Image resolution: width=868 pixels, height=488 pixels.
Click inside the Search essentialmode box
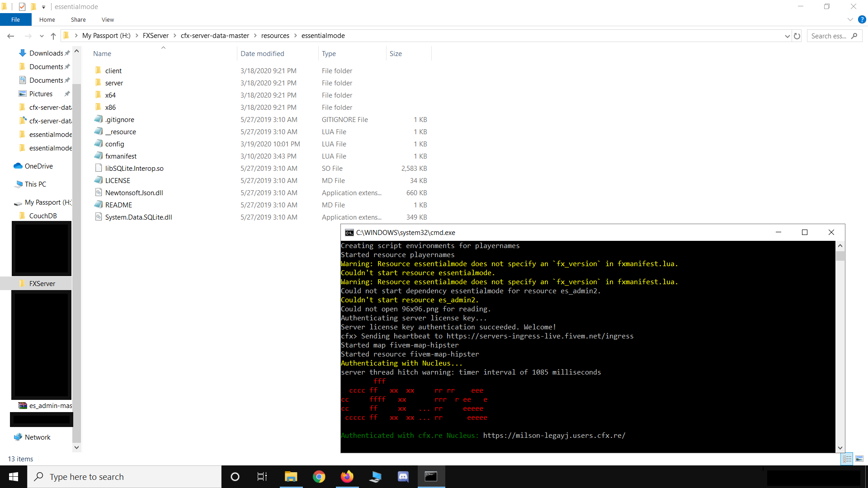tap(832, 35)
